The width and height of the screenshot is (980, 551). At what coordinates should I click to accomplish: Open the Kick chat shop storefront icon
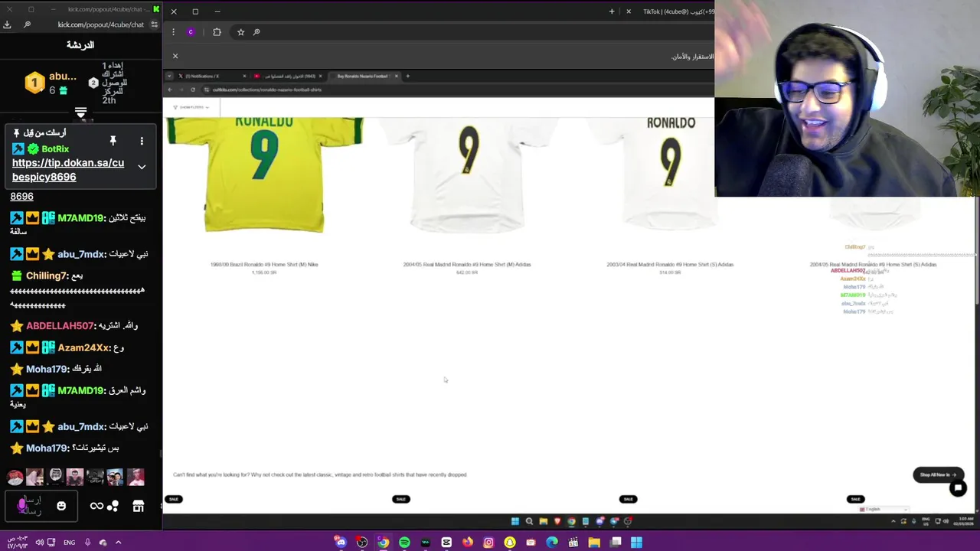pos(138,506)
